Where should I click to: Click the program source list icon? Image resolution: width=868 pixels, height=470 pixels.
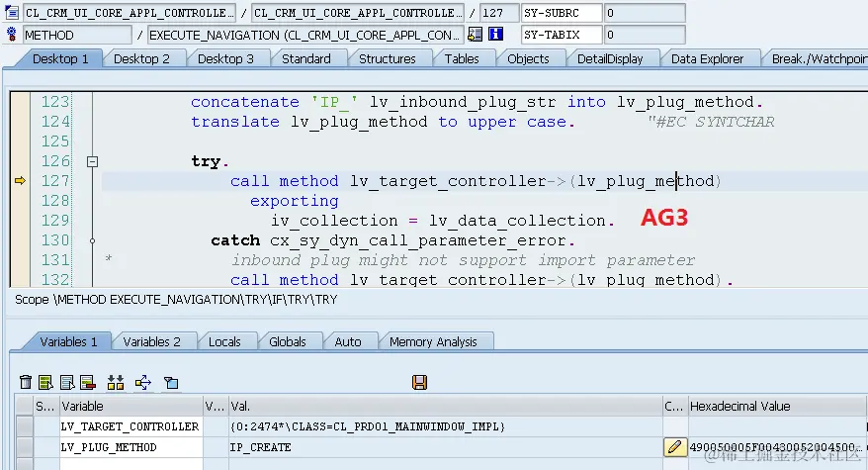coord(12,12)
